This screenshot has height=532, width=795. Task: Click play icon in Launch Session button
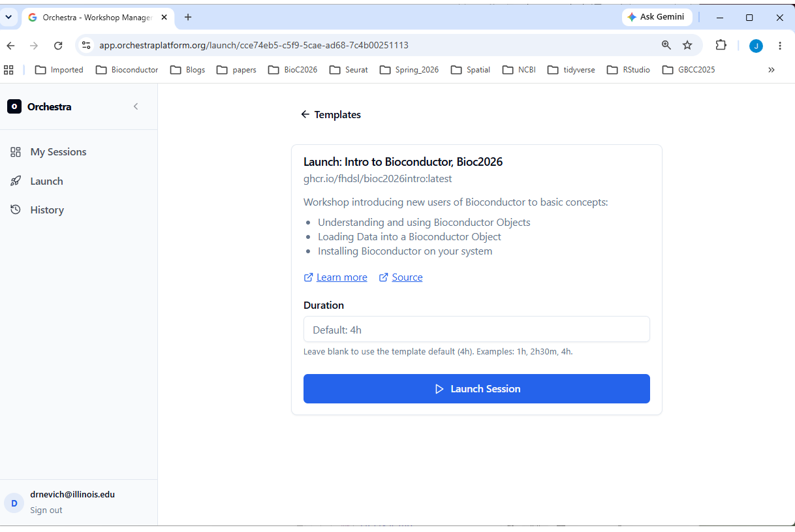point(439,388)
